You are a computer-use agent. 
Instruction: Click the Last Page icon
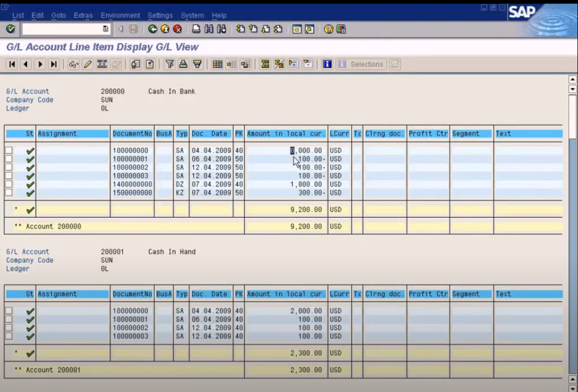(278, 29)
